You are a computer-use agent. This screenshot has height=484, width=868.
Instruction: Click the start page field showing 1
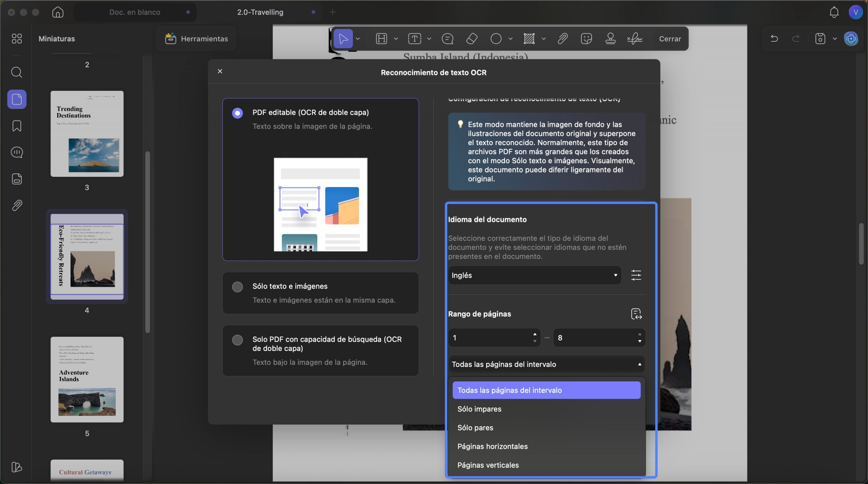tap(494, 338)
